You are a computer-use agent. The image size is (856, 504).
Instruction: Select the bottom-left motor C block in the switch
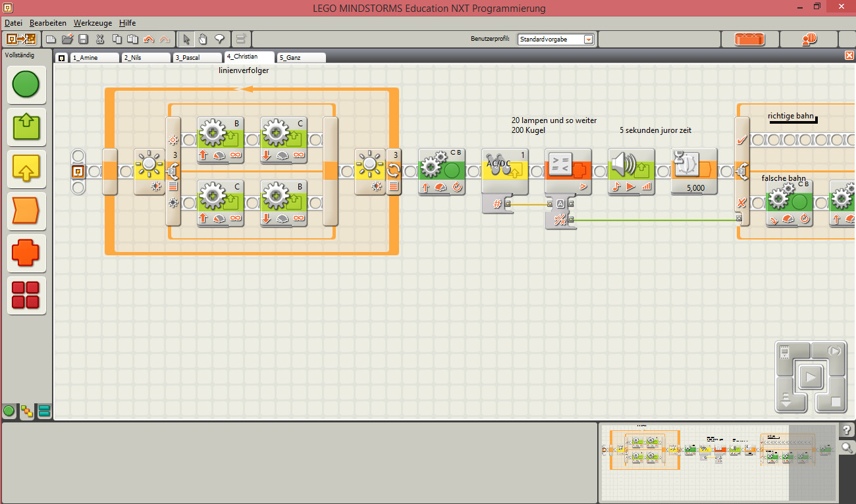coord(221,203)
